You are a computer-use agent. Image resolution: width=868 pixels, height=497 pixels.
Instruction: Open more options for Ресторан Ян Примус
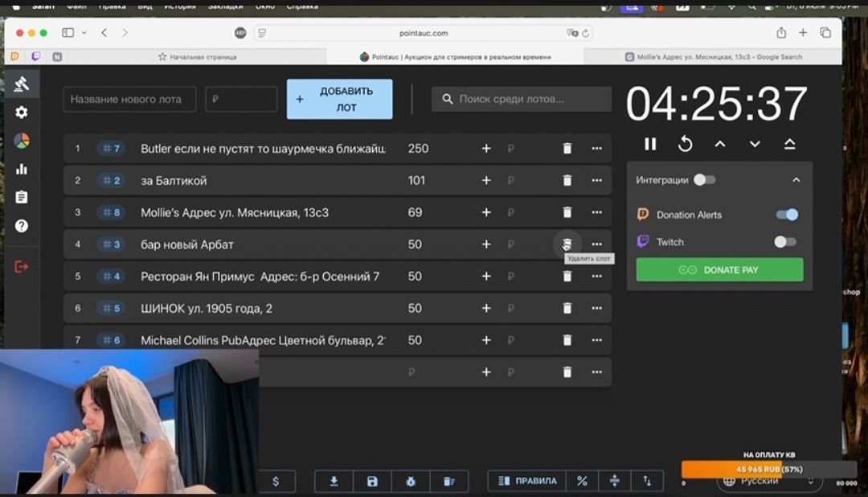596,276
